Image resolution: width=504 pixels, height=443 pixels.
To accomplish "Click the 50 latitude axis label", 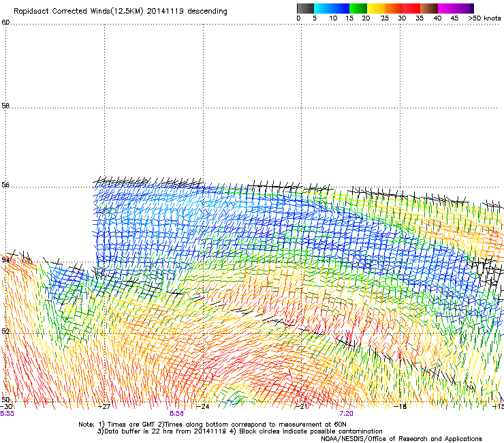I will (5, 399).
